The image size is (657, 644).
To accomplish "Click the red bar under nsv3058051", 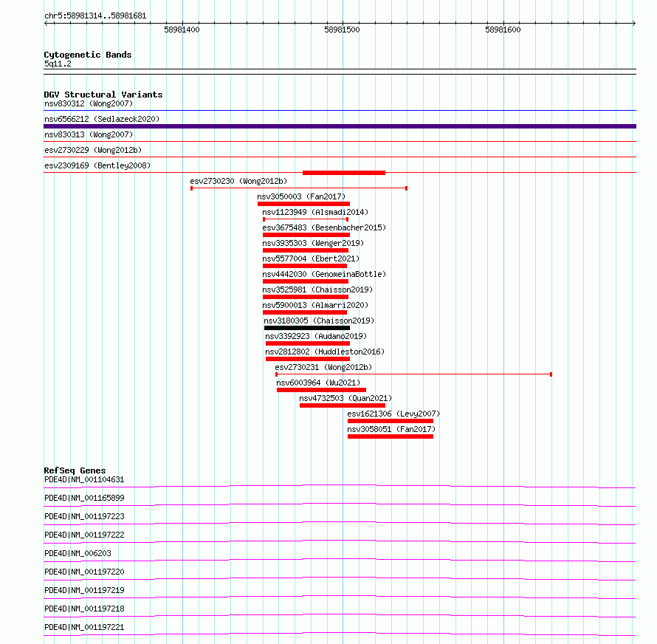I will click(x=391, y=436).
